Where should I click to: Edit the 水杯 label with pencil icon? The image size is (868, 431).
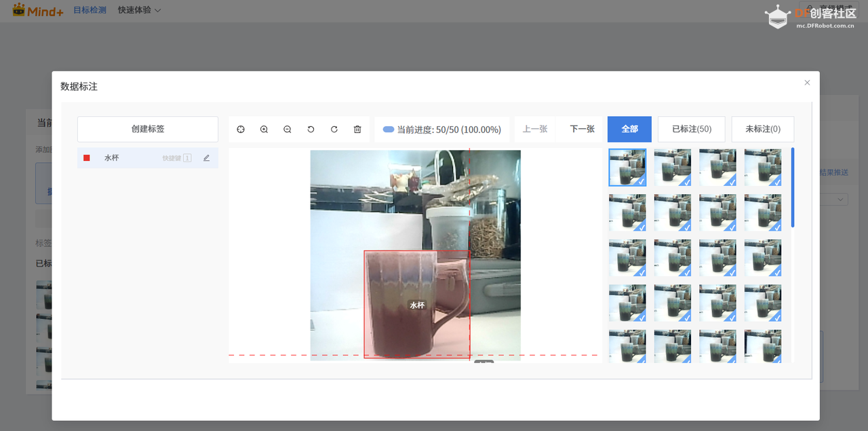[206, 158]
